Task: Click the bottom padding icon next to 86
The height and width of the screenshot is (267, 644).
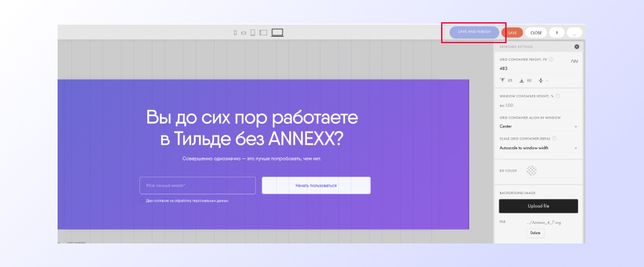Action: [x=522, y=80]
